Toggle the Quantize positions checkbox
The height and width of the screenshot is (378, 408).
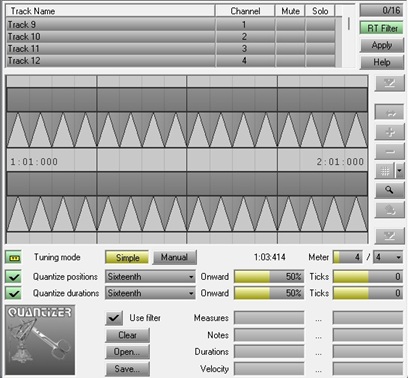[x=14, y=277]
